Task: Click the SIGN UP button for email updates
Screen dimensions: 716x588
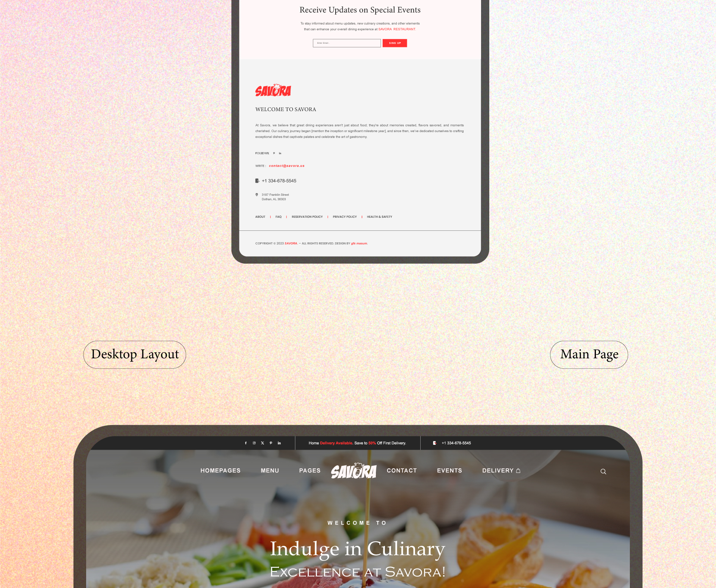Action: (x=394, y=43)
